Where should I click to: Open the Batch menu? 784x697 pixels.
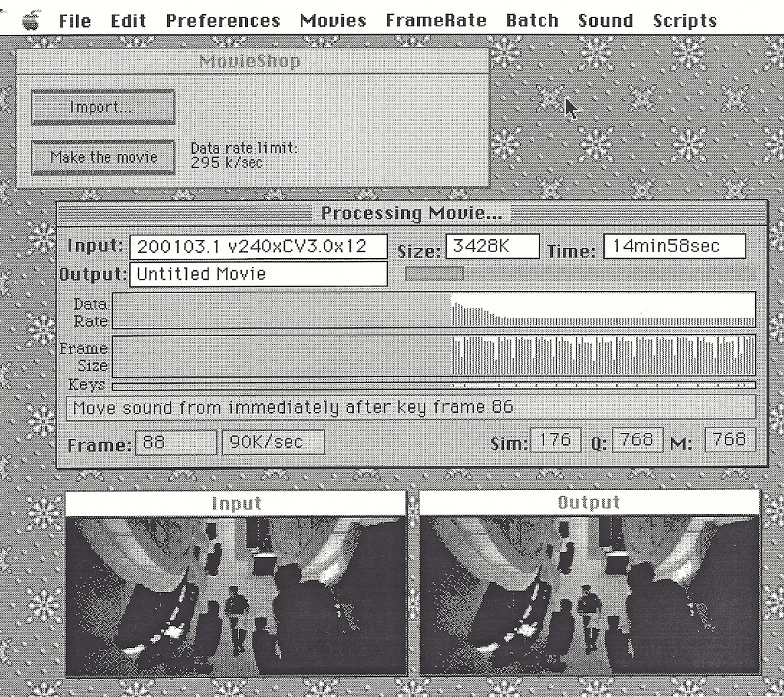click(x=532, y=21)
